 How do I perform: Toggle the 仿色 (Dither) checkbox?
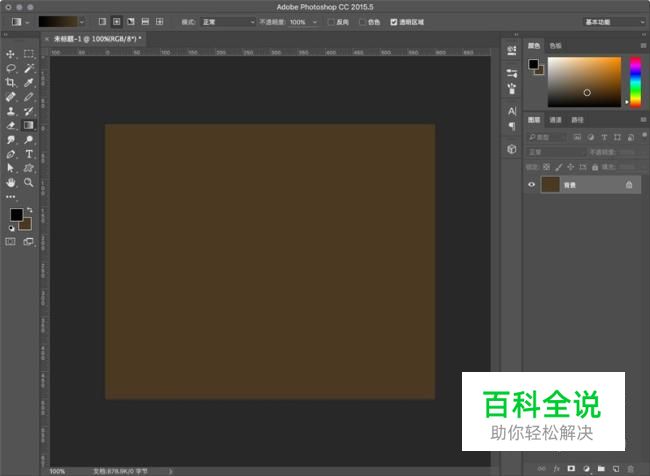pyautogui.click(x=363, y=21)
